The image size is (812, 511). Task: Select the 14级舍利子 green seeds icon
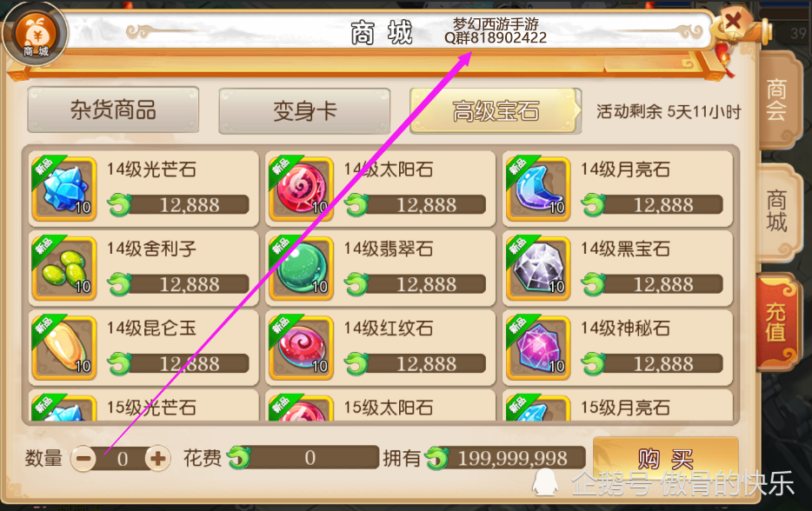click(x=64, y=269)
